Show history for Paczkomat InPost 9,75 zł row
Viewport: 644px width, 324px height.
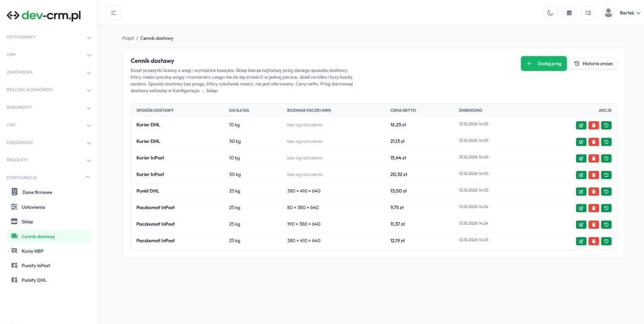pyautogui.click(x=606, y=208)
